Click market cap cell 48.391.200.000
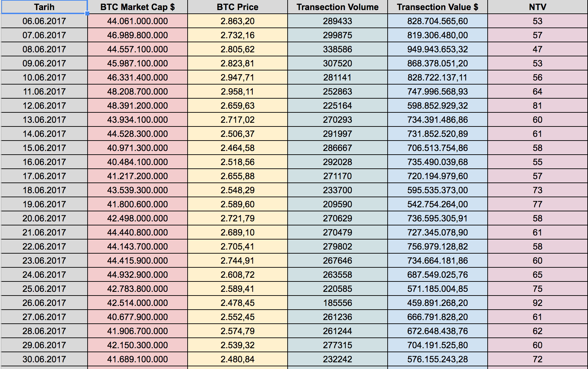 pos(137,106)
